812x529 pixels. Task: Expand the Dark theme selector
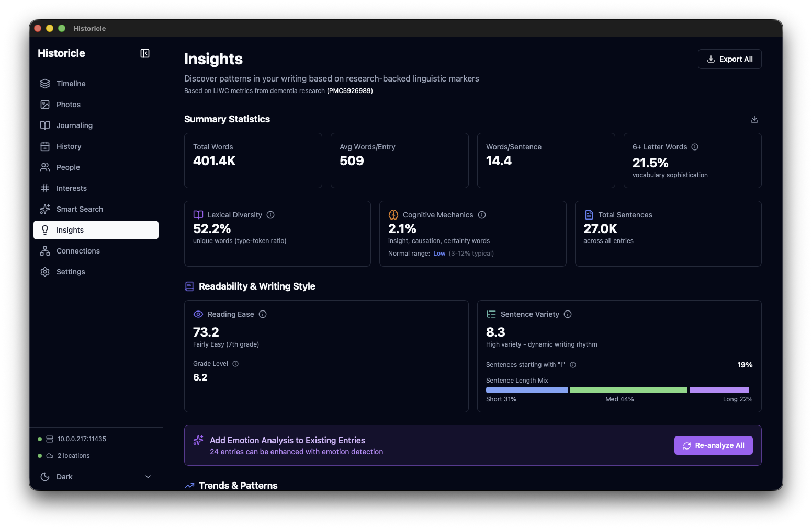pos(148,477)
